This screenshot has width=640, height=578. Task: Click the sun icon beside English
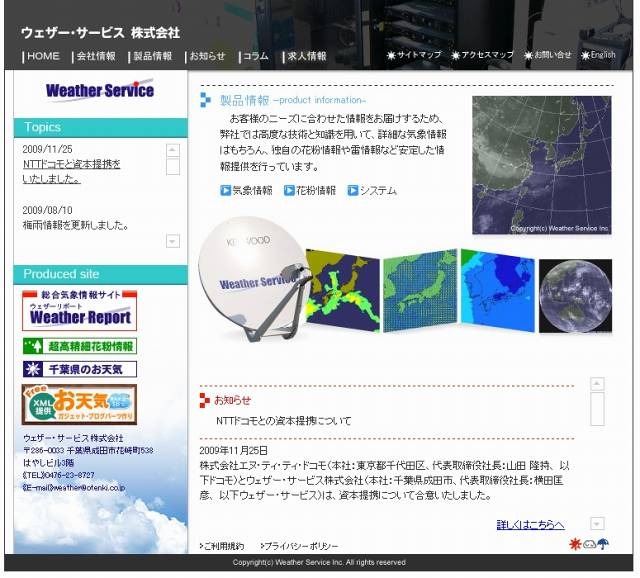585,55
